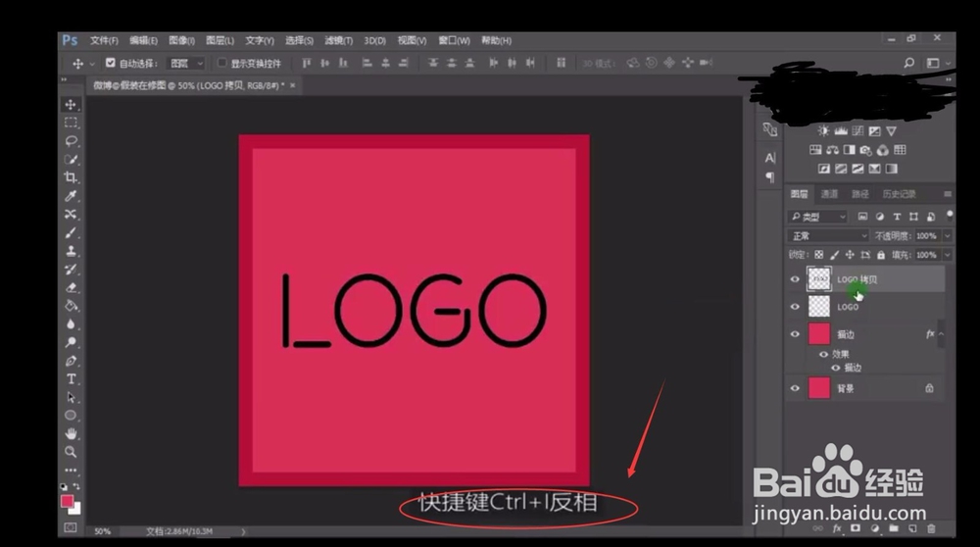Image resolution: width=980 pixels, height=547 pixels.
Task: Open the 文件(F) menu
Action: click(104, 40)
